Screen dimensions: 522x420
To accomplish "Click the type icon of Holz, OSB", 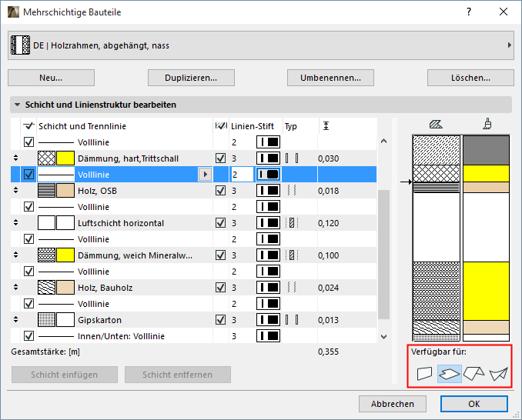I will coord(292,191).
